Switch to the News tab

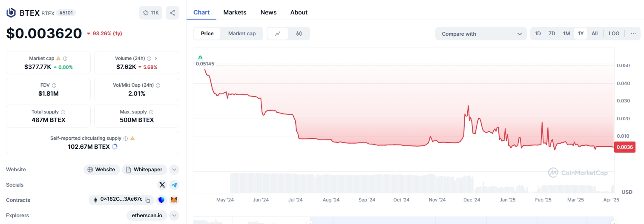268,12
